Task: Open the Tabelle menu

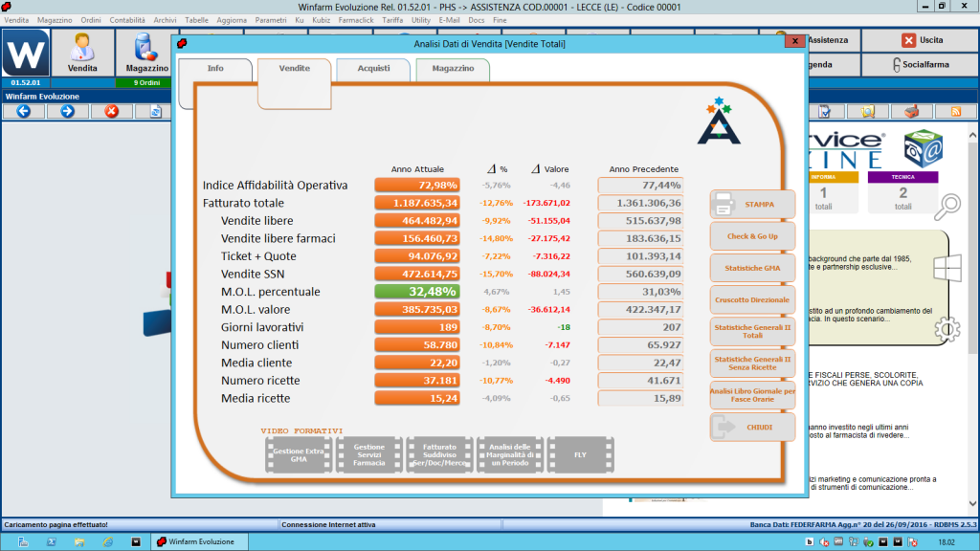Action: coord(196,20)
